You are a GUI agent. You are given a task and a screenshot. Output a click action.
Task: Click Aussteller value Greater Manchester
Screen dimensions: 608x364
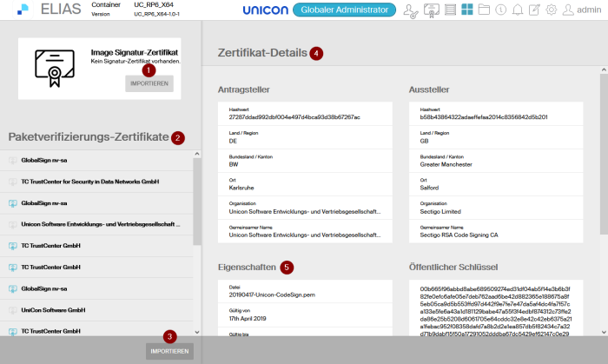point(446,164)
